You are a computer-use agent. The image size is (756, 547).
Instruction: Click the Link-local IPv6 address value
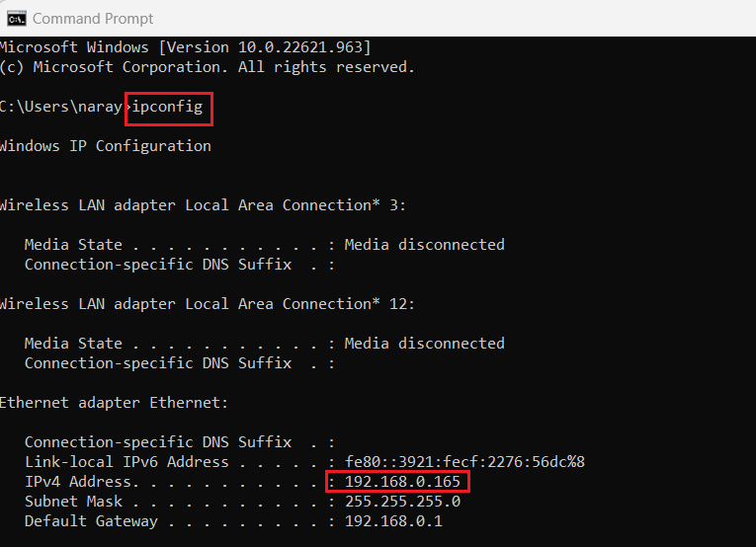coord(464,462)
